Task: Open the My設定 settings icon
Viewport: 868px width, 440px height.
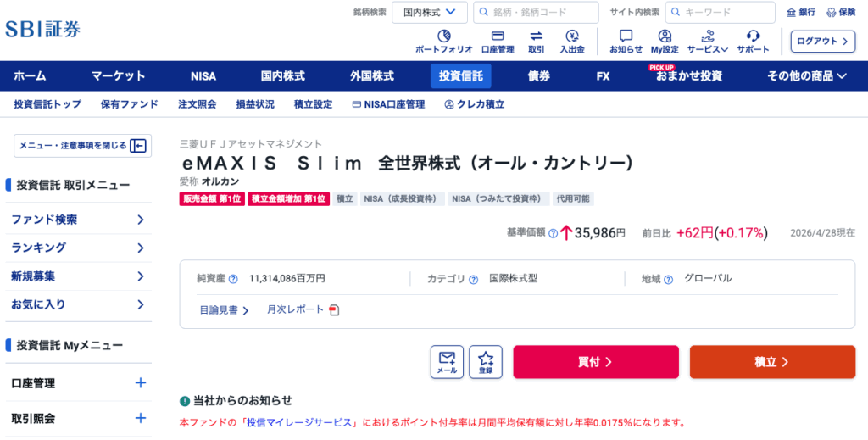Action: (665, 37)
